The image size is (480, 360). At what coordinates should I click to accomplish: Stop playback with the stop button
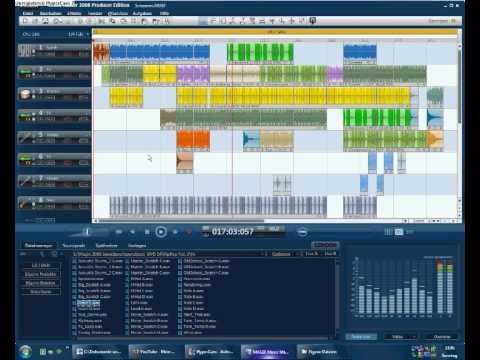(x=147, y=232)
